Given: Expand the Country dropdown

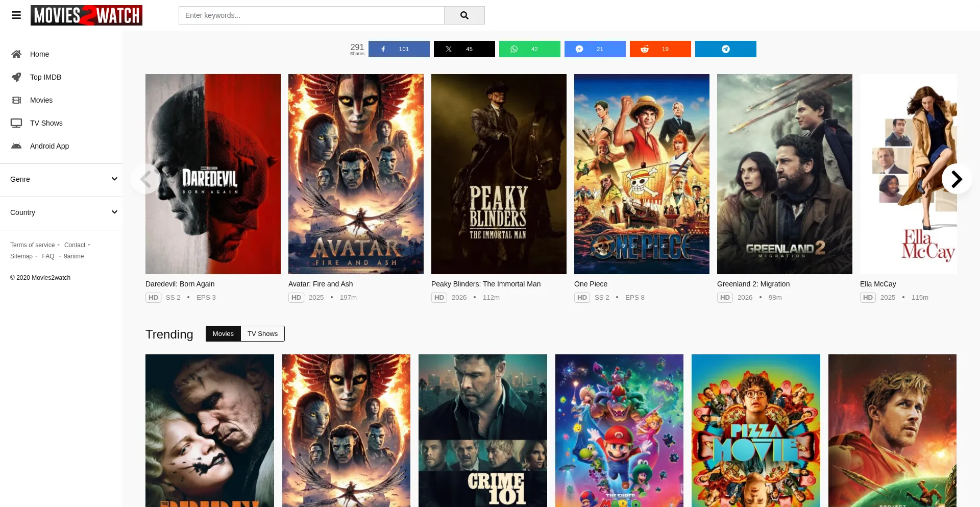Looking at the screenshot, I should (61, 212).
